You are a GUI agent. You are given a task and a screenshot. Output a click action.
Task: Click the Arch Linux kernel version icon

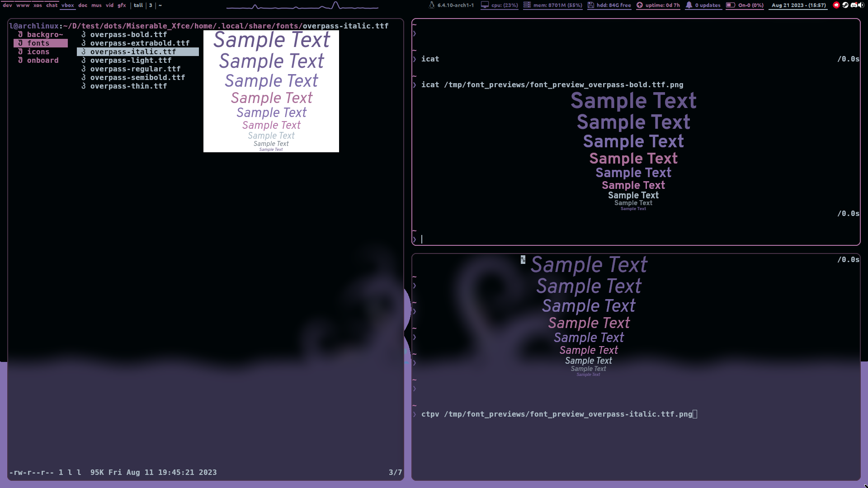pyautogui.click(x=431, y=5)
